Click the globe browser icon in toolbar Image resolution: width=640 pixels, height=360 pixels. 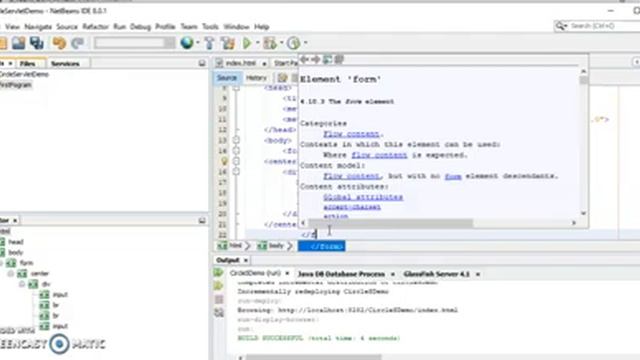[187, 42]
